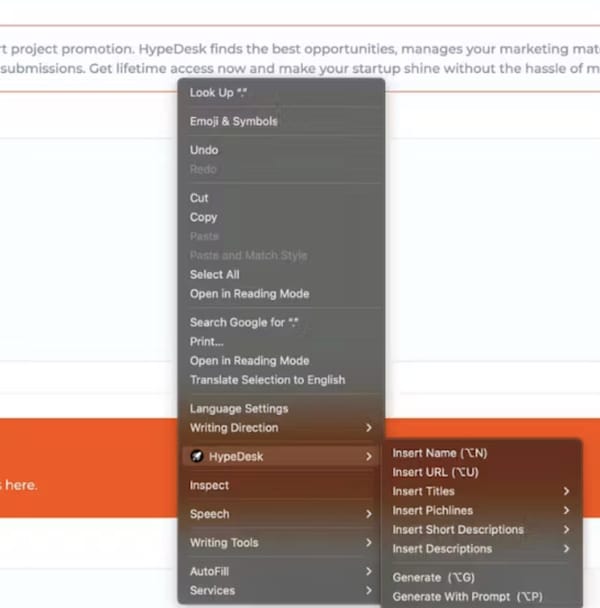
Task: Click the HypeDesk rocket icon in context menu
Action: tap(197, 457)
